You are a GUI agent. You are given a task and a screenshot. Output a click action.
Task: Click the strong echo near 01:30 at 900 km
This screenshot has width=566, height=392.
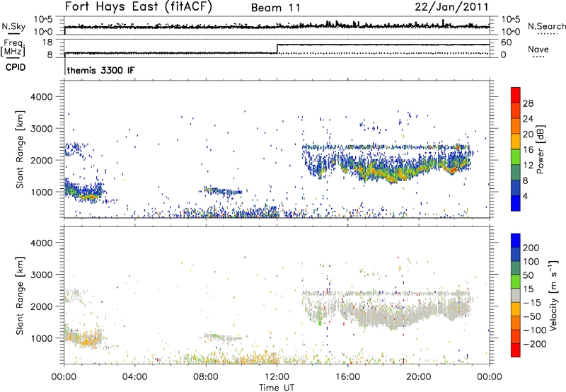tap(91, 197)
